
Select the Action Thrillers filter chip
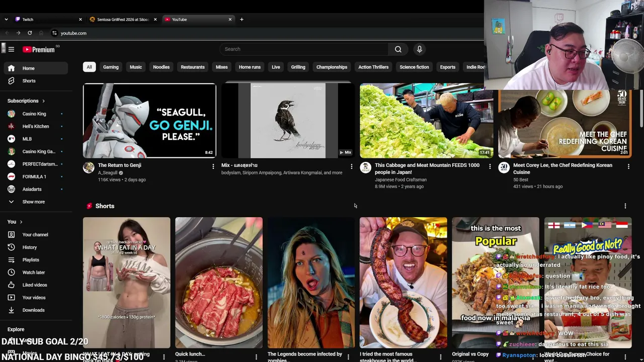pyautogui.click(x=373, y=67)
